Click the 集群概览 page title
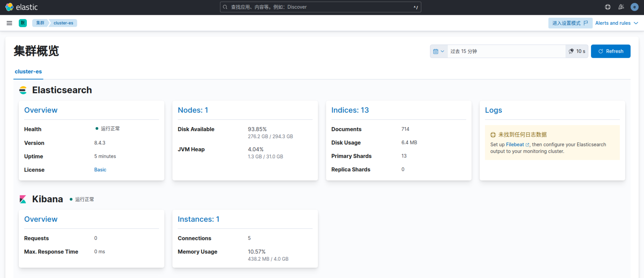Viewport: 644px width, 278px height. pos(36,51)
